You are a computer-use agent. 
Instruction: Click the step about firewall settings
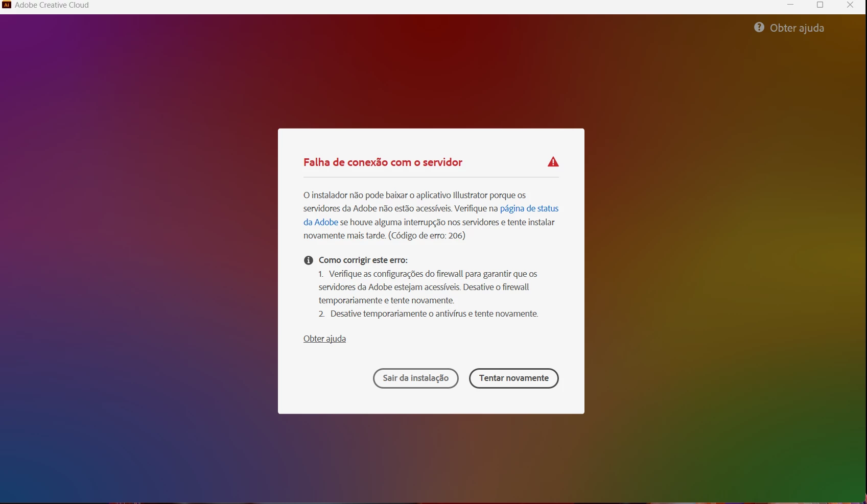[428, 287]
